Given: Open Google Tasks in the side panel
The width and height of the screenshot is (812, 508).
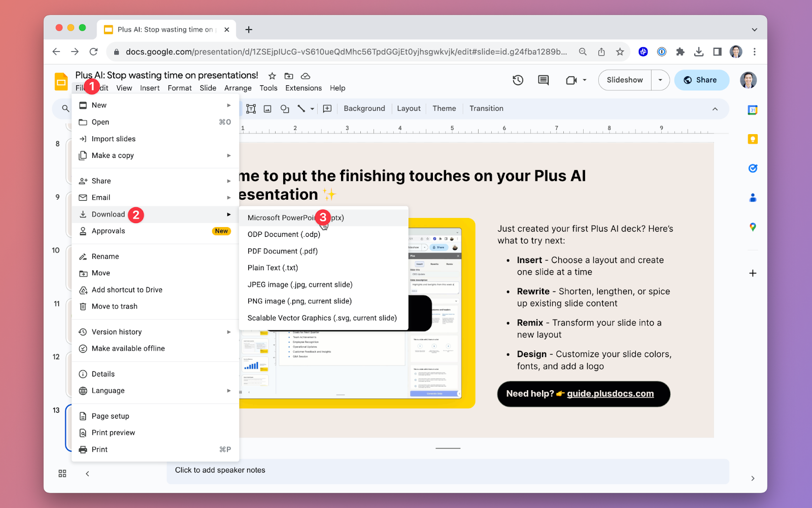Looking at the screenshot, I should pos(753,168).
